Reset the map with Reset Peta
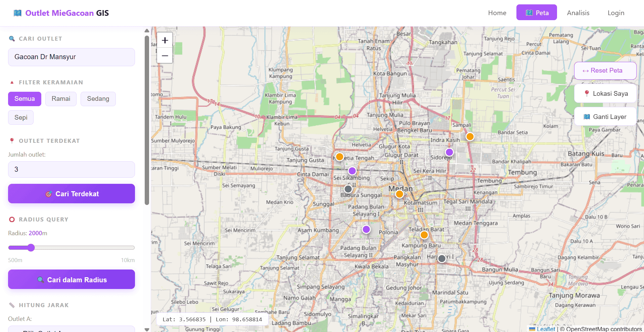644x332 pixels. (605, 71)
